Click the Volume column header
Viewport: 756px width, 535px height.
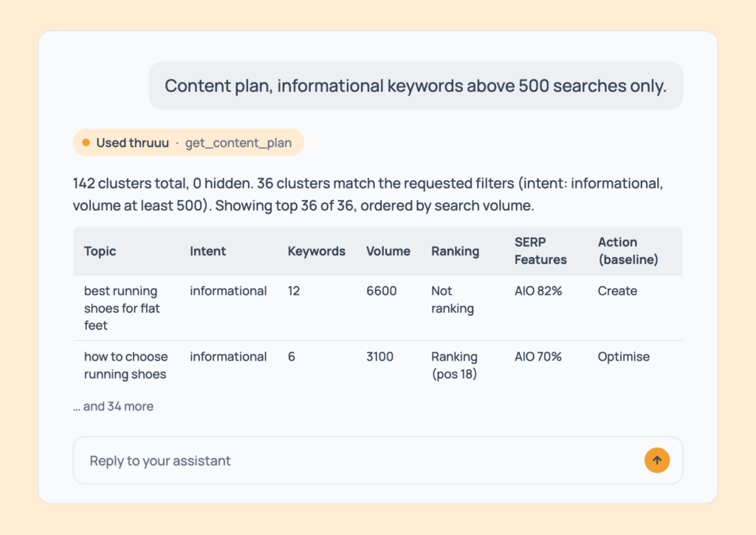tap(388, 251)
